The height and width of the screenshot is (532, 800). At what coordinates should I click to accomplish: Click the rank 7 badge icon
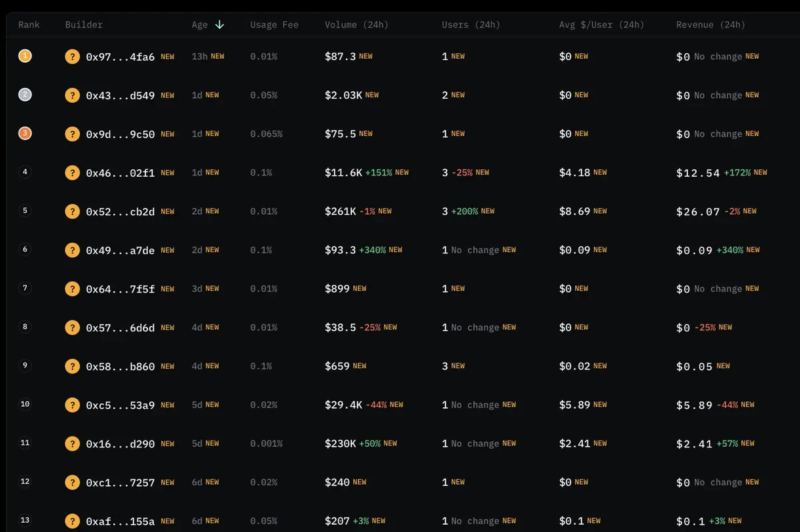pyautogui.click(x=25, y=288)
